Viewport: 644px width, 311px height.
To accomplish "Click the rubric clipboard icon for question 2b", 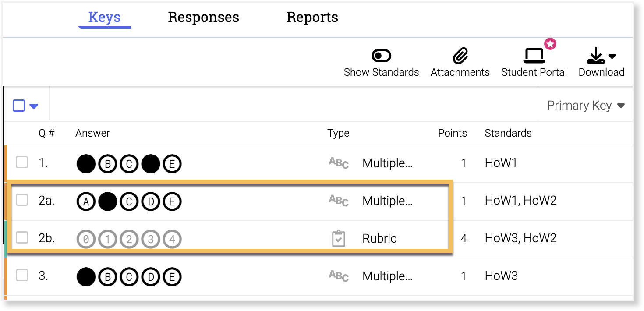I will tap(338, 239).
